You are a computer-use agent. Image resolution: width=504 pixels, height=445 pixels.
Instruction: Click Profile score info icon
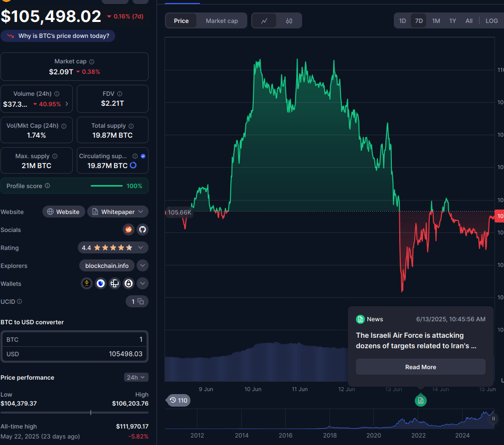pos(47,186)
